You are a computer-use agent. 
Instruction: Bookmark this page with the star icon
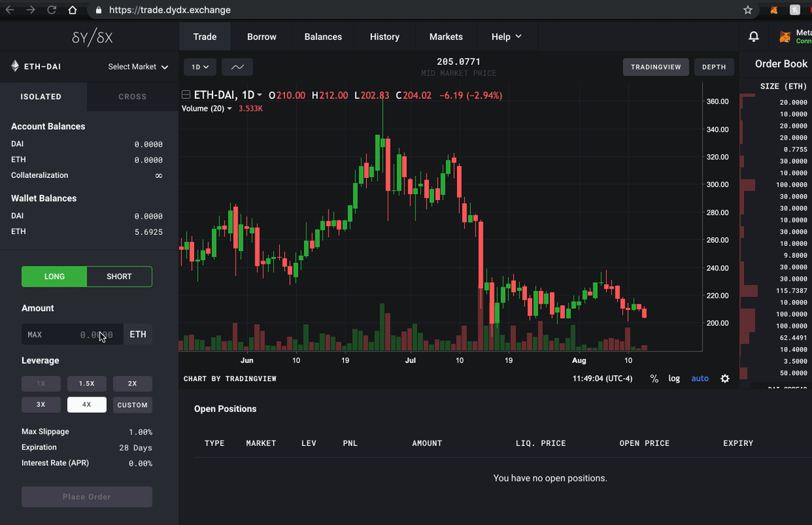point(748,10)
